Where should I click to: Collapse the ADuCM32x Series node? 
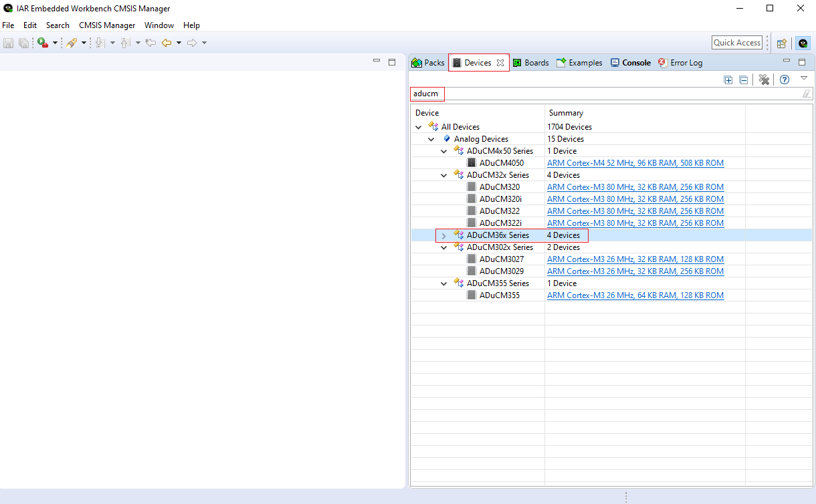pyautogui.click(x=444, y=175)
